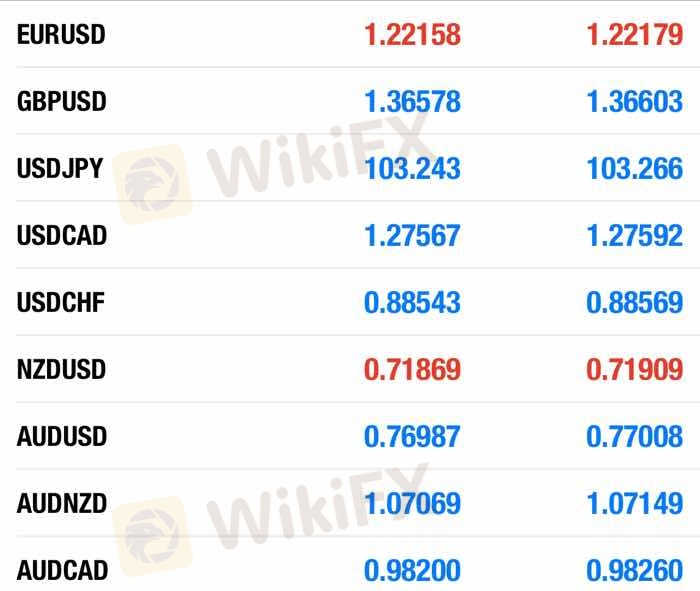Tap USDCAD ask price 1.27592
700x591 pixels.
634,236
